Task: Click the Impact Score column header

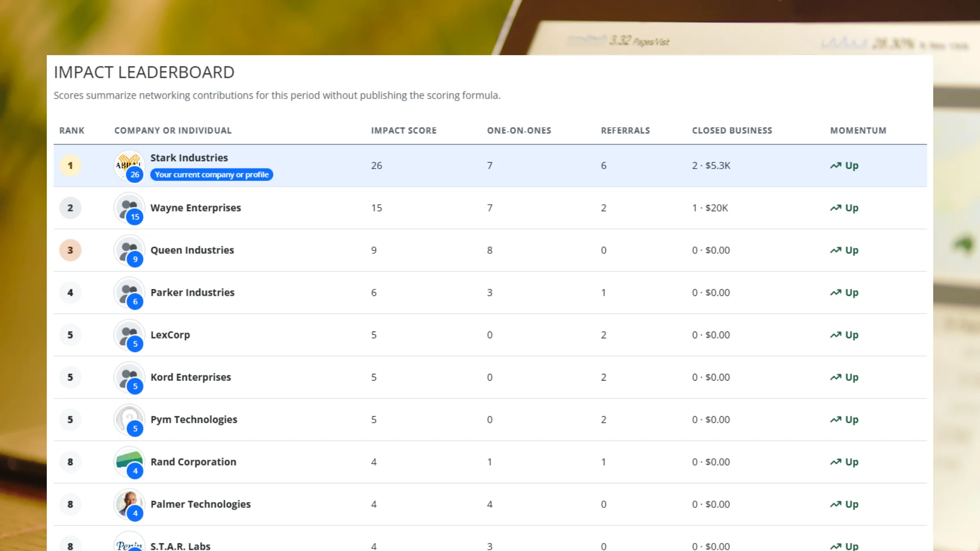Action: 404,130
